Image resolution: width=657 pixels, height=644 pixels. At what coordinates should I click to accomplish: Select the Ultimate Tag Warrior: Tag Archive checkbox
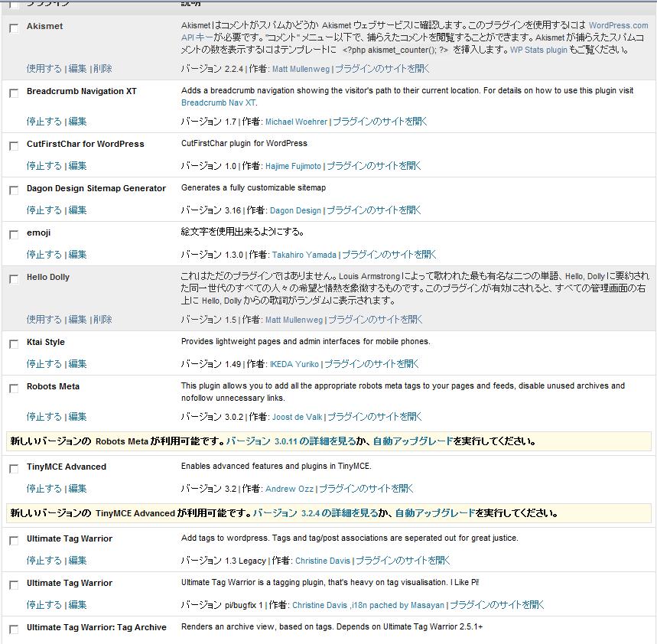[x=14, y=629]
